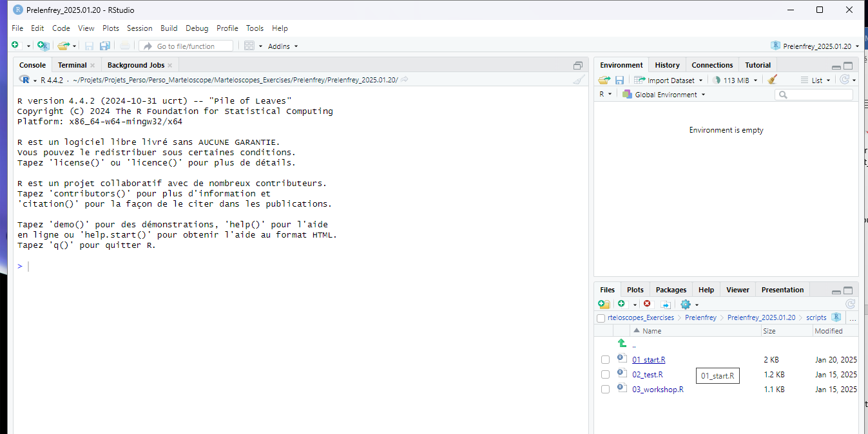
Task: Click the Load workspace folder icon
Action: tap(604, 80)
